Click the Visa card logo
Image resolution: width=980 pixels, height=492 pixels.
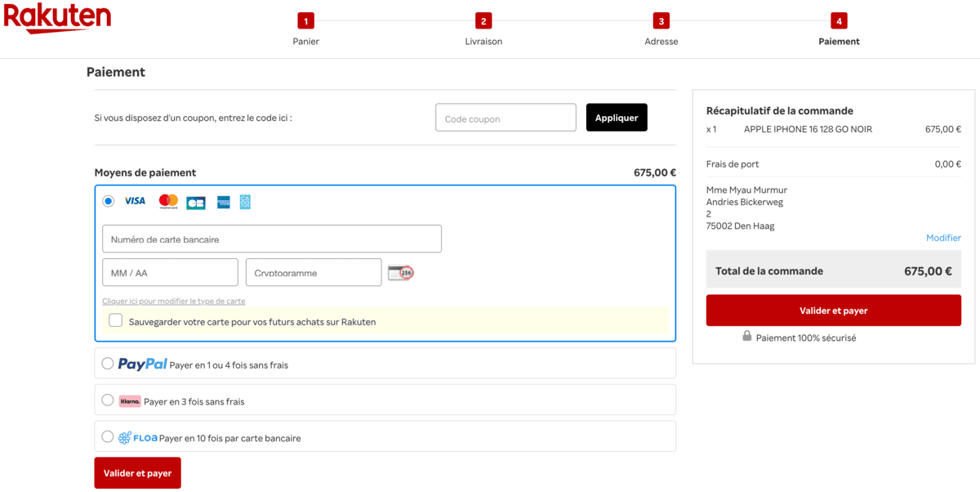point(135,201)
